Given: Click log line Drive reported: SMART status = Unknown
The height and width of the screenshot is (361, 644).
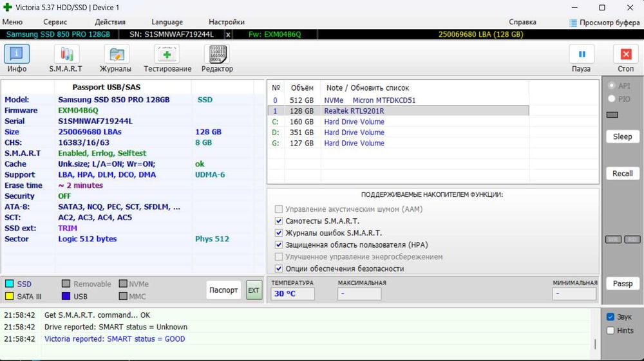Looking at the screenshot, I should (x=116, y=327).
